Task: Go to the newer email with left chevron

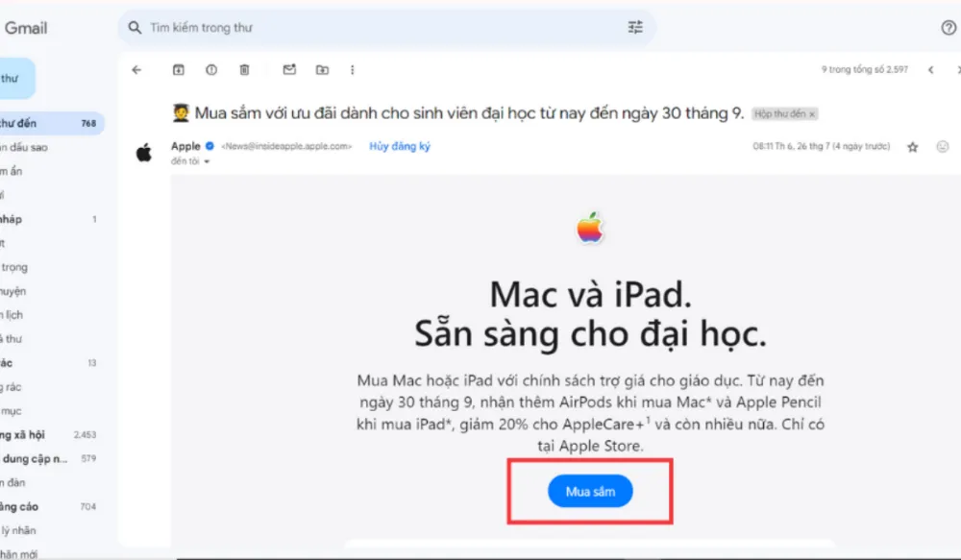Action: (931, 70)
